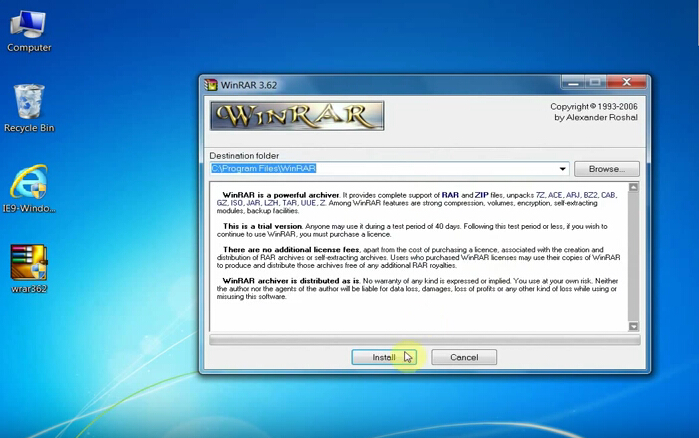Viewport: 699px width, 438px height.
Task: Minimize the WinRAR 3.62 window
Action: pos(573,82)
